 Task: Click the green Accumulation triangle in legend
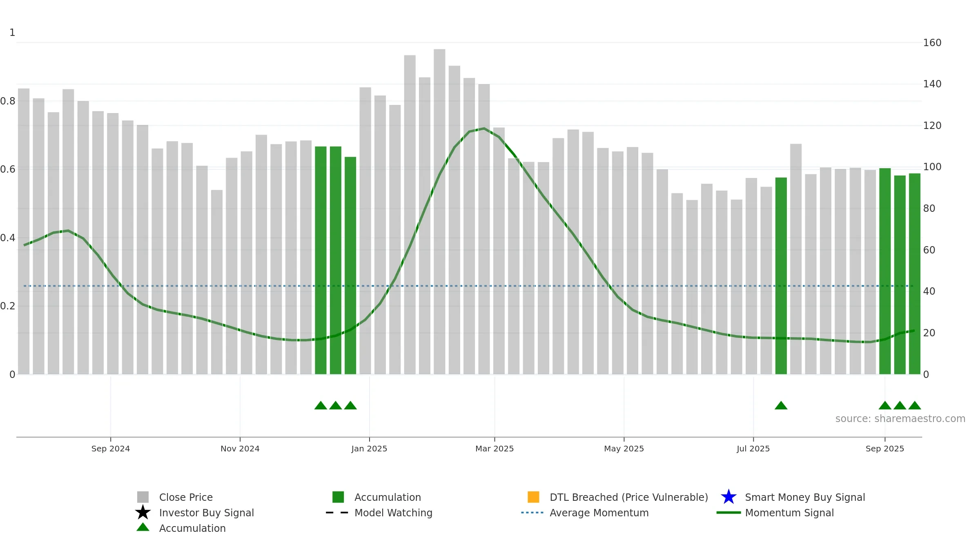[x=143, y=527]
